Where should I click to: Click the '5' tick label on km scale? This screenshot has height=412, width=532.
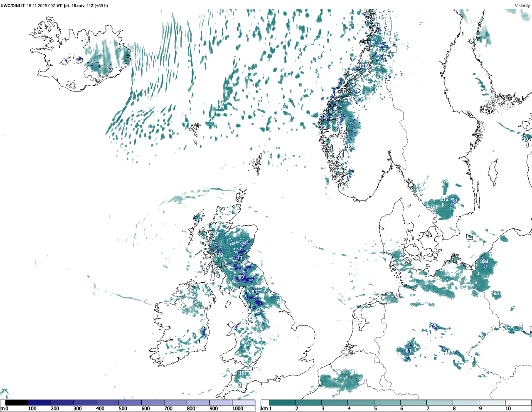tap(375, 409)
